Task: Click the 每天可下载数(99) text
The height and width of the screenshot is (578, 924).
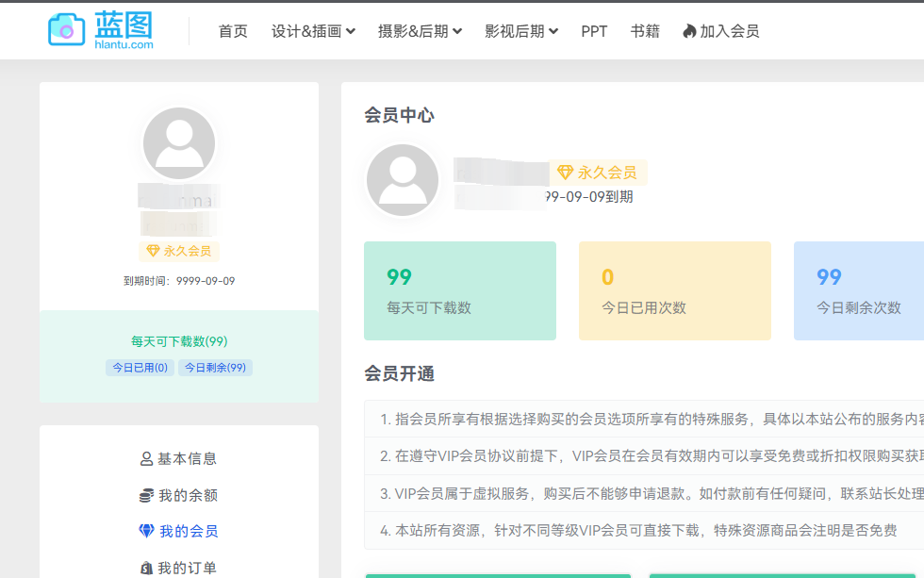Action: [x=179, y=341]
